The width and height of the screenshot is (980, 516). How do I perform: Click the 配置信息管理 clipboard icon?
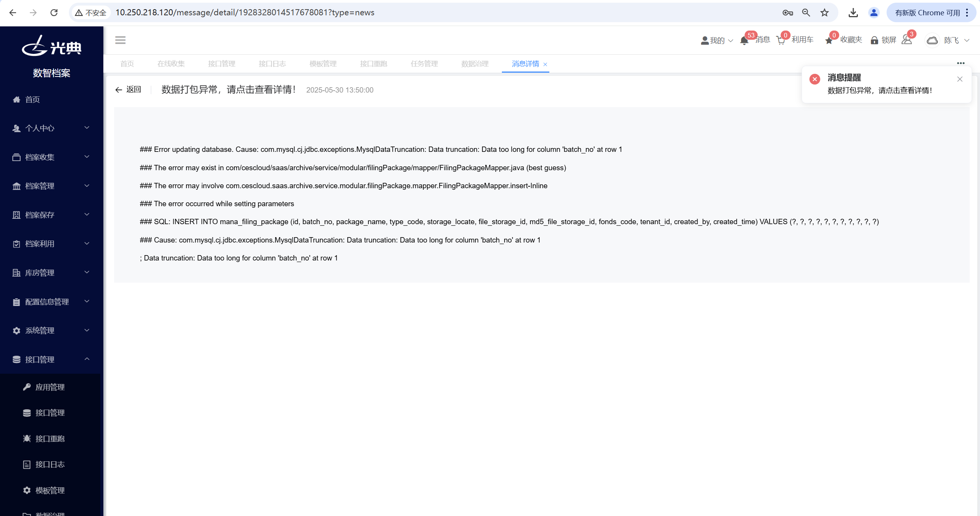16,302
